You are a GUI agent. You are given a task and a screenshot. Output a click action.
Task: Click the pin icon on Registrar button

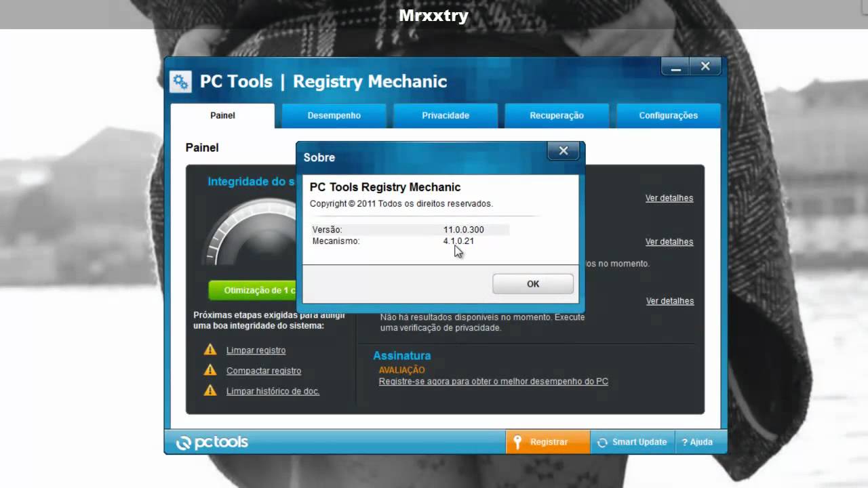(517, 442)
